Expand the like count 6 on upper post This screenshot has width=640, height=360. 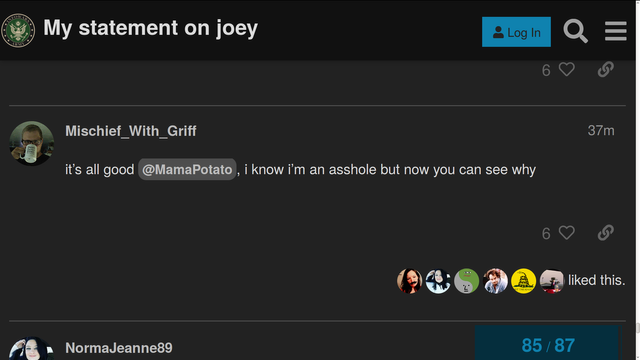coord(546,70)
